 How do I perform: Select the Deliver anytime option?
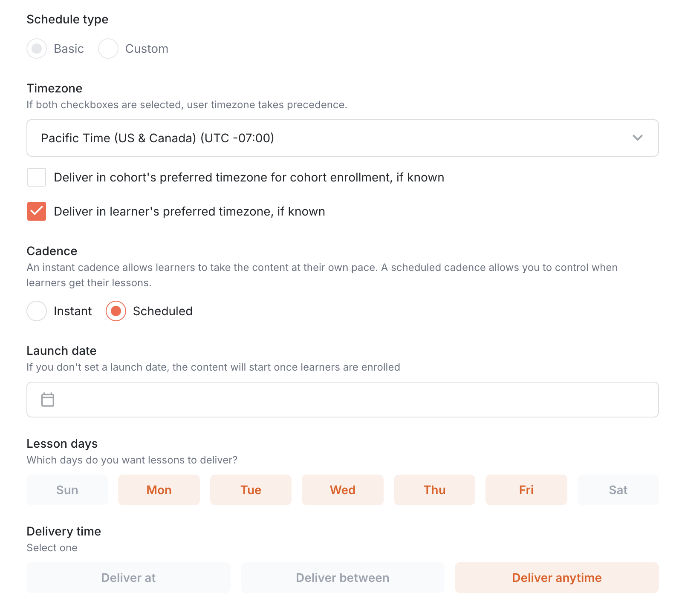[557, 578]
